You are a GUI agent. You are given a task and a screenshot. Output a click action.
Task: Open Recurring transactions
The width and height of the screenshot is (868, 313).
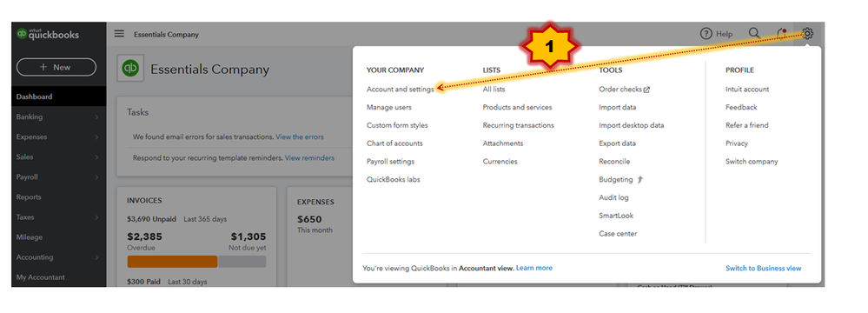pos(518,125)
